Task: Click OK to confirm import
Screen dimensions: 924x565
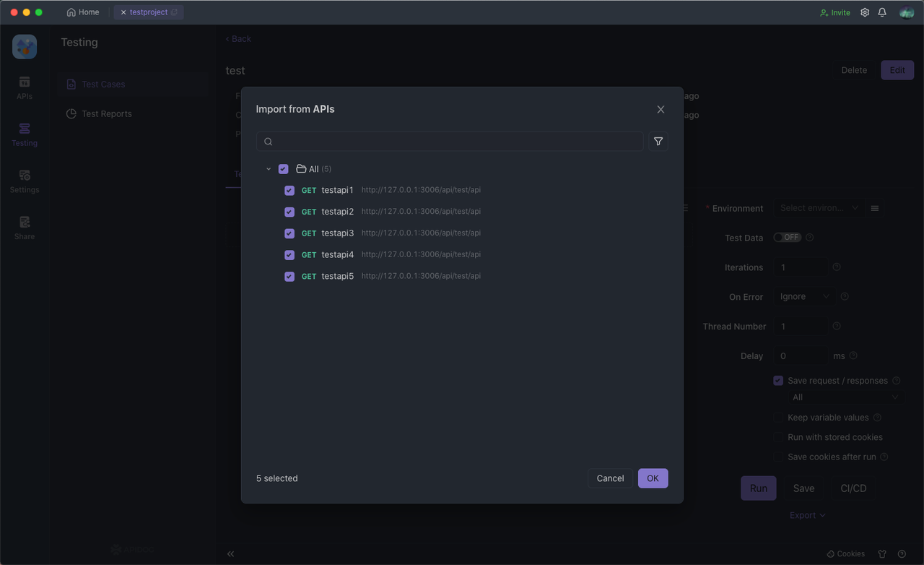Action: click(x=653, y=478)
